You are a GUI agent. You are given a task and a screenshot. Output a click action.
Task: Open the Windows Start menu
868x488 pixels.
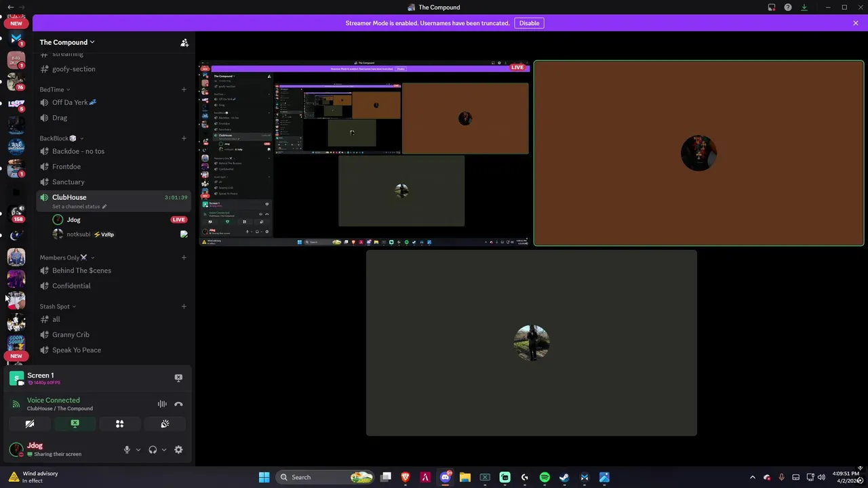(264, 477)
